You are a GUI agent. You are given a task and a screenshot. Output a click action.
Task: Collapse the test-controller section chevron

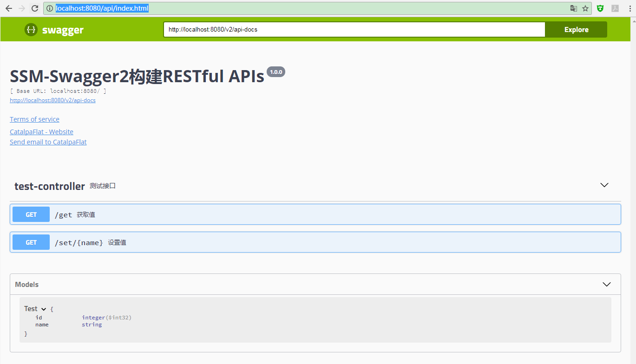(604, 185)
